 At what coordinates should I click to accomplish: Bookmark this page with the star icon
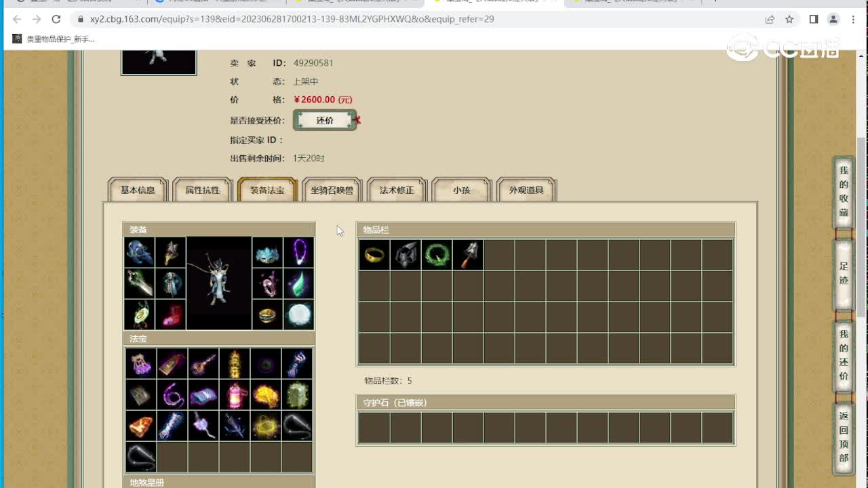point(789,19)
